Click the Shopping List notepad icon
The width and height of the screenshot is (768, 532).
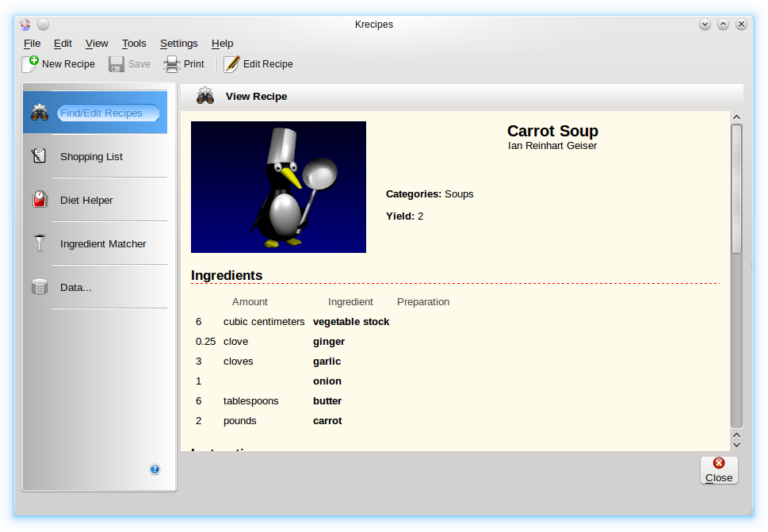coord(39,156)
